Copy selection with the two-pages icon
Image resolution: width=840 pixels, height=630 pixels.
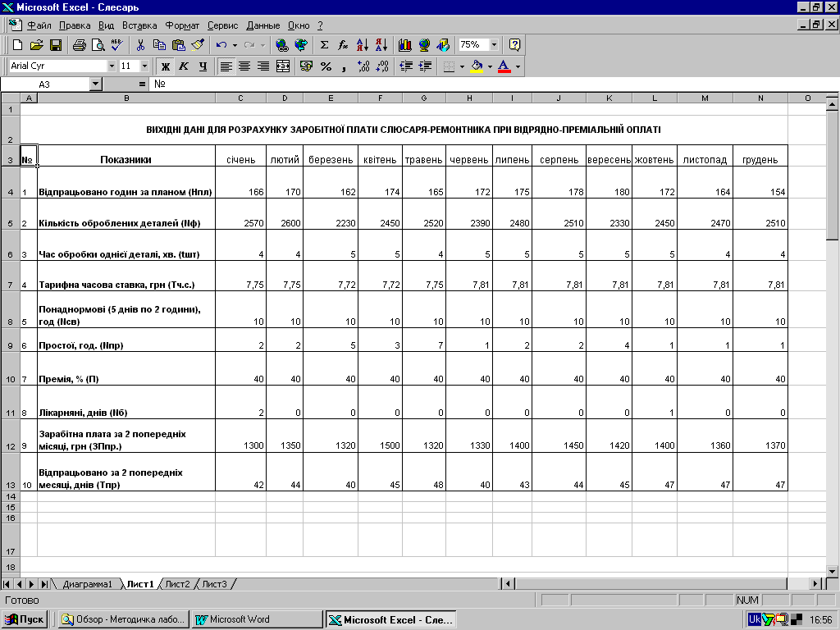tap(159, 45)
